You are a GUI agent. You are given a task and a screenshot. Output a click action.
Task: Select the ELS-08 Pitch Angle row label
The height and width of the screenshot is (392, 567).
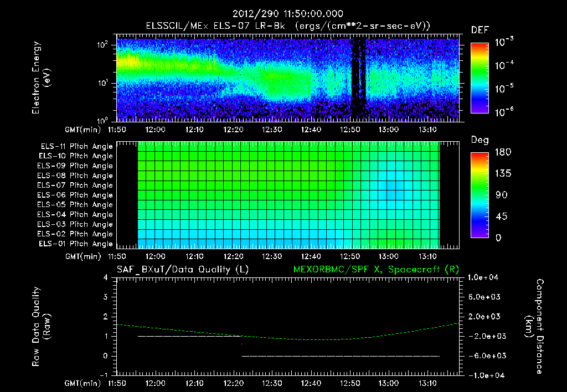click(75, 176)
